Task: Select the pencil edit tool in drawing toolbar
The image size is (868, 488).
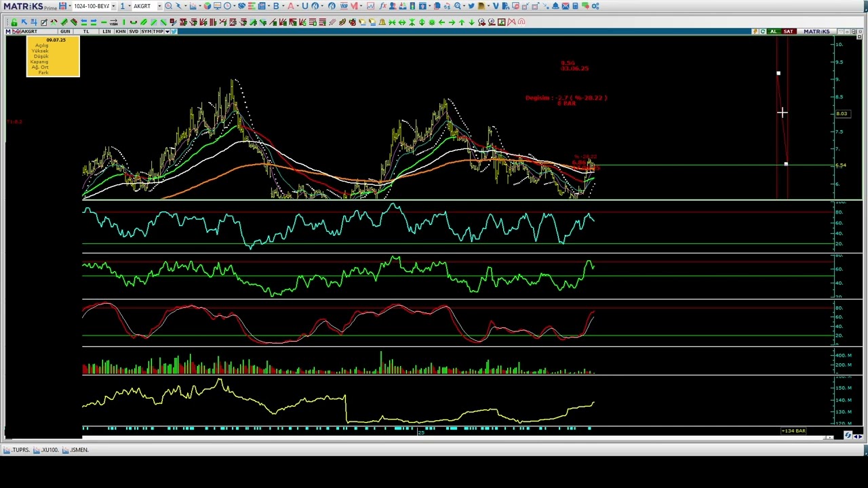Action: click(43, 22)
